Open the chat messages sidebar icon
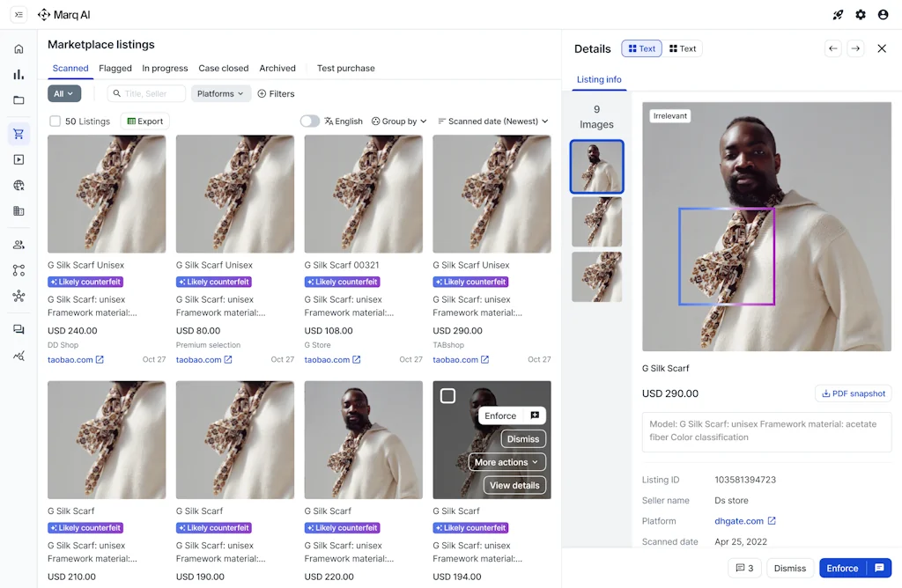The height and width of the screenshot is (588, 902). pyautogui.click(x=18, y=329)
